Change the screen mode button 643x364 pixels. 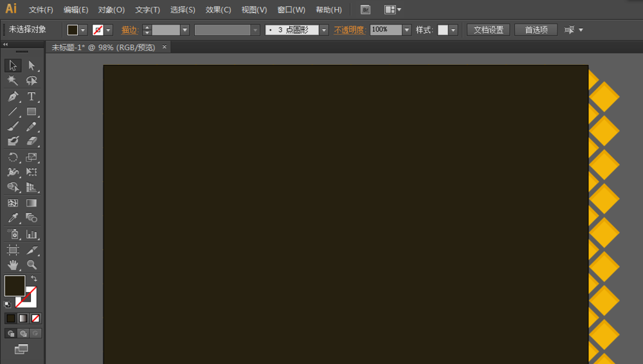[x=21, y=349]
